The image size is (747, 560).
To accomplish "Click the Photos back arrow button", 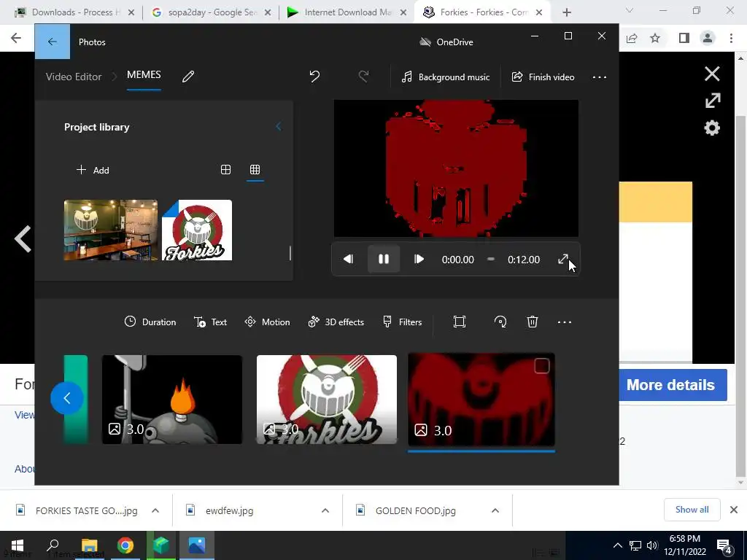I will [x=53, y=42].
